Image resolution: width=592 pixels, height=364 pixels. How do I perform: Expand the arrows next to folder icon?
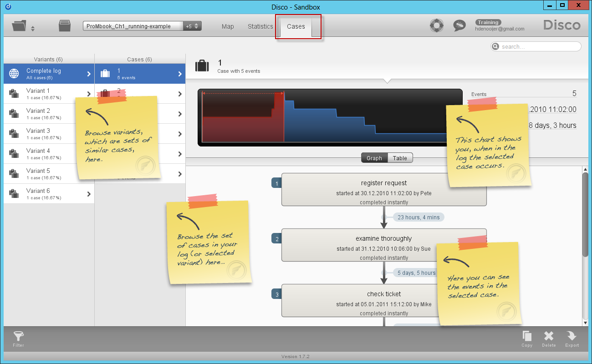(x=33, y=29)
